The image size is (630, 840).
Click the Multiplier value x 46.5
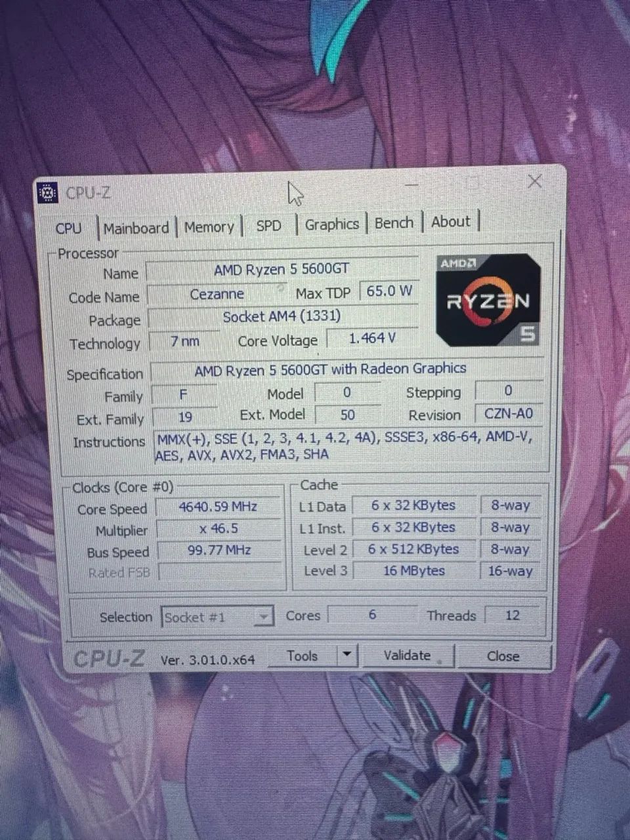(x=219, y=528)
